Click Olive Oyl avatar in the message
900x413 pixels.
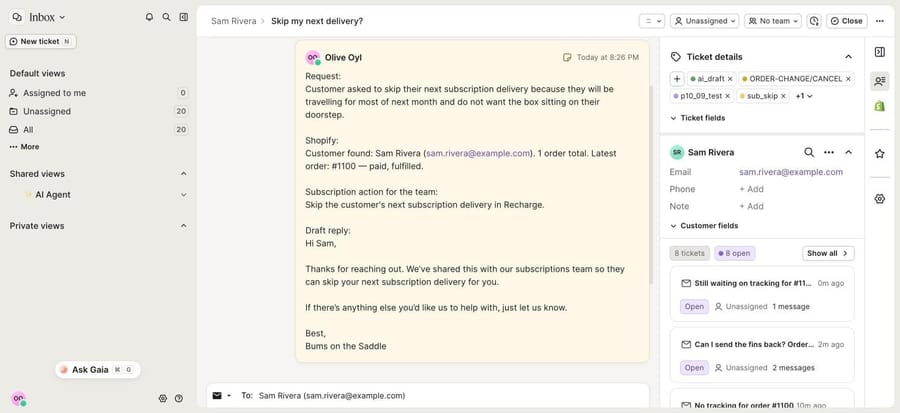point(312,57)
